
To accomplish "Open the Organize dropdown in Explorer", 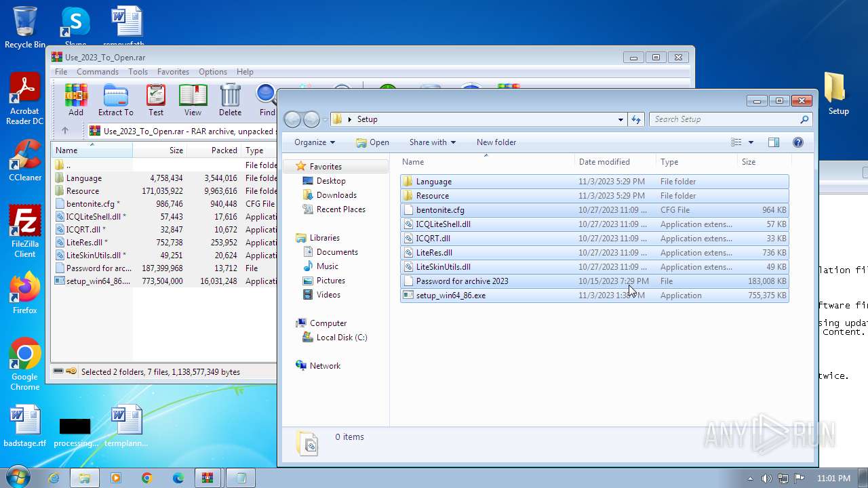I will point(315,142).
